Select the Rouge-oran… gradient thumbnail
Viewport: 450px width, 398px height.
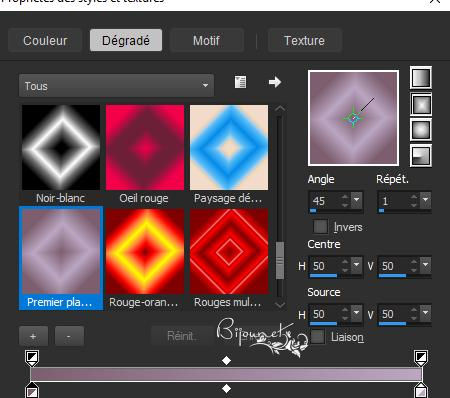[x=145, y=251]
